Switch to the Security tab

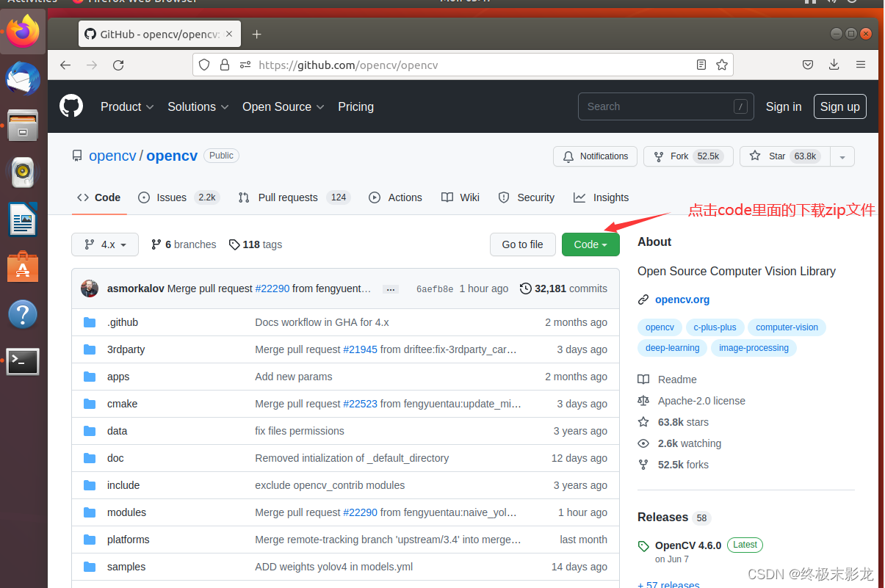pyautogui.click(x=527, y=197)
